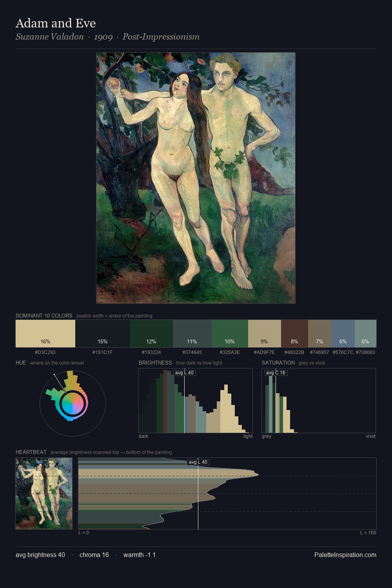Viewport: 392px width, 588px height.
Task: Click the 'avg L 40' label in Brightness
Action: tap(184, 373)
